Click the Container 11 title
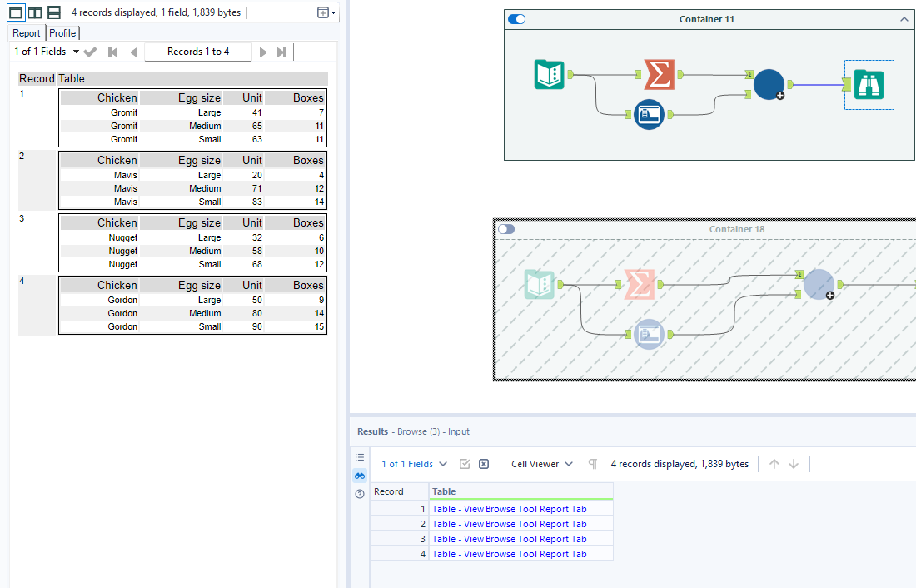The width and height of the screenshot is (916, 588). click(x=706, y=19)
